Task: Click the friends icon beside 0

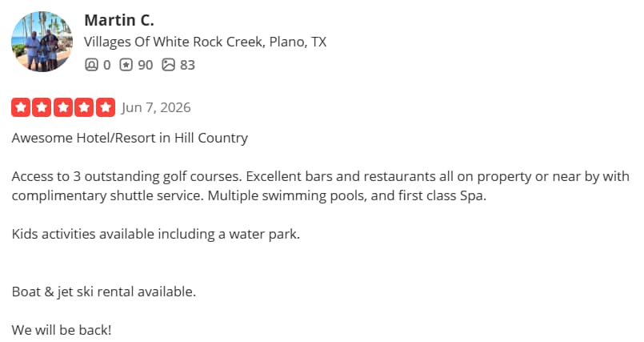Action: pyautogui.click(x=91, y=65)
